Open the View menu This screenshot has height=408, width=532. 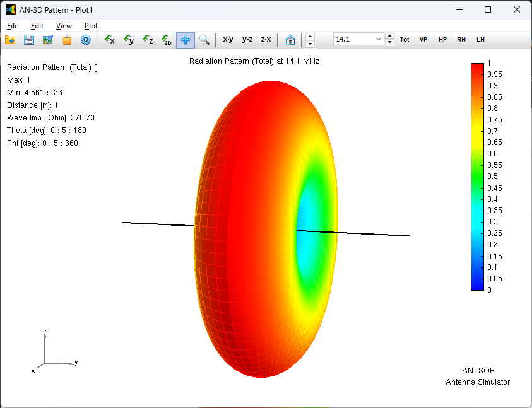point(64,26)
